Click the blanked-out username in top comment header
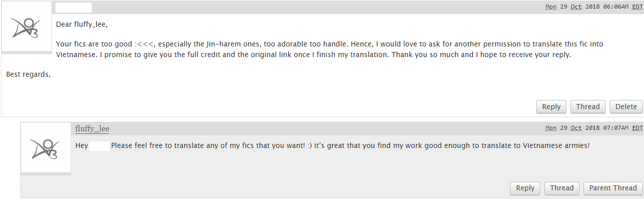Viewport: 644px width, 200px height. coord(74,8)
